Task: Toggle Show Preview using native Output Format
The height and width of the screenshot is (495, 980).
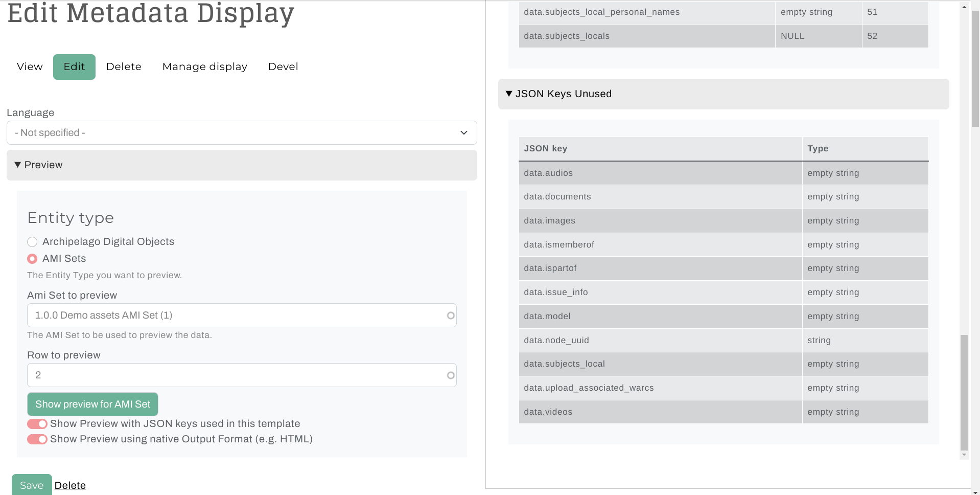Action: click(x=37, y=439)
